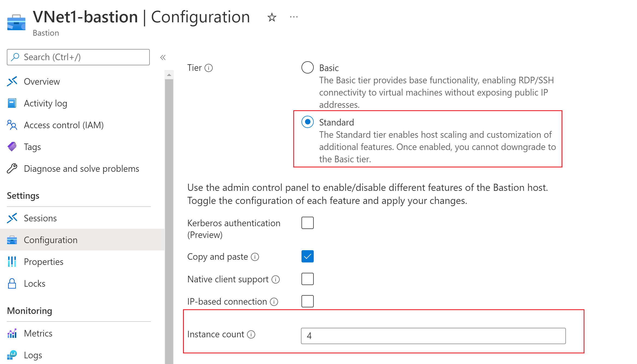Collapse the left navigation menu

[163, 57]
